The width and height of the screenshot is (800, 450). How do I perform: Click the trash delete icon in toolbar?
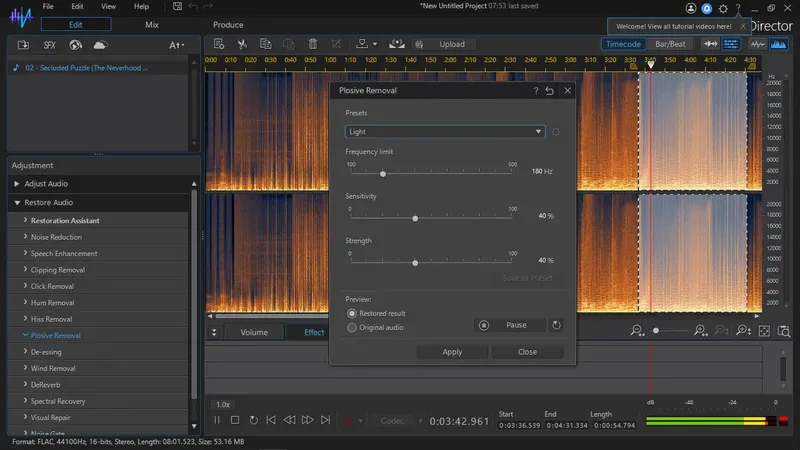(313, 44)
